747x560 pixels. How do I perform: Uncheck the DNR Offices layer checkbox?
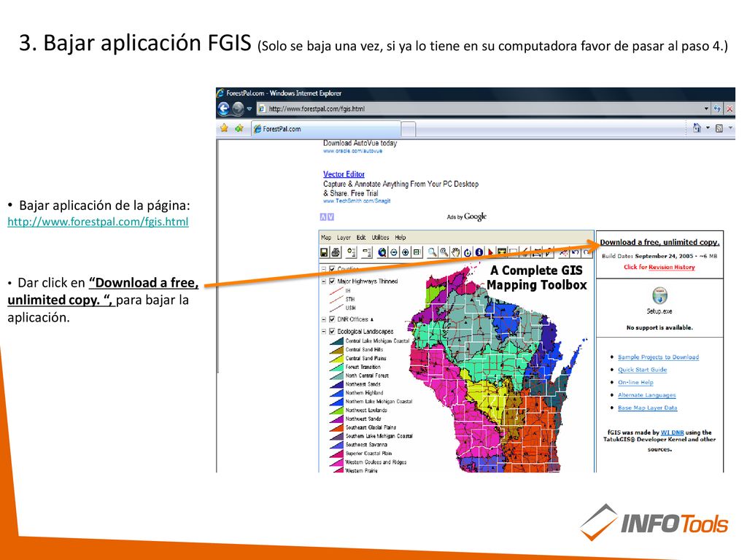pos(332,319)
